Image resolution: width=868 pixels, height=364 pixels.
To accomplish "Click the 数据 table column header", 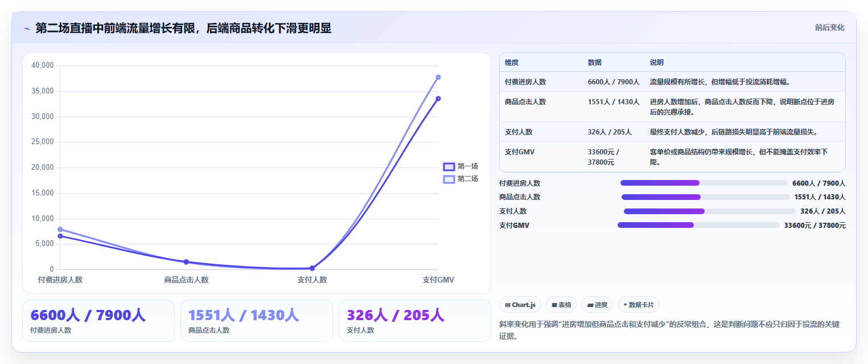I will (x=595, y=63).
